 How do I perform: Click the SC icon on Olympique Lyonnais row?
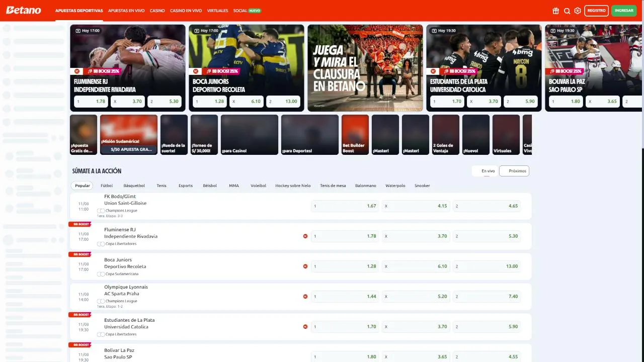tap(305, 296)
